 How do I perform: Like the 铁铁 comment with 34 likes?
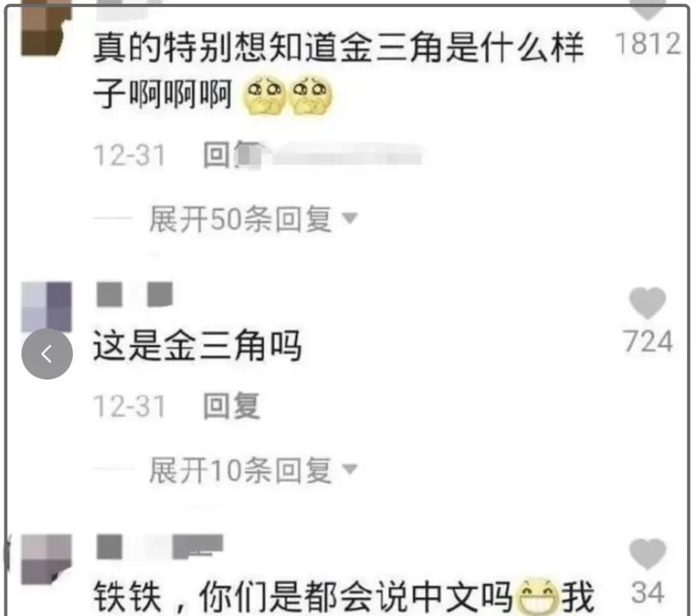[x=648, y=554]
